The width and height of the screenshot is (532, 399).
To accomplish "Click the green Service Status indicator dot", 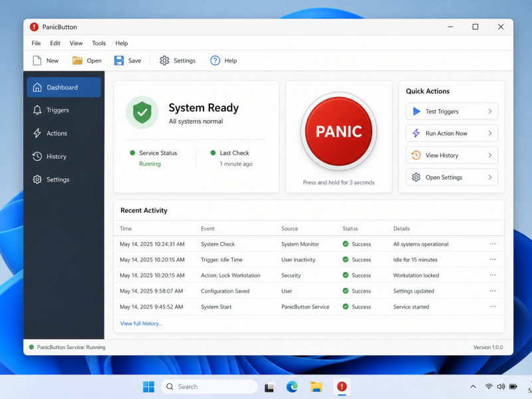I will pos(132,153).
